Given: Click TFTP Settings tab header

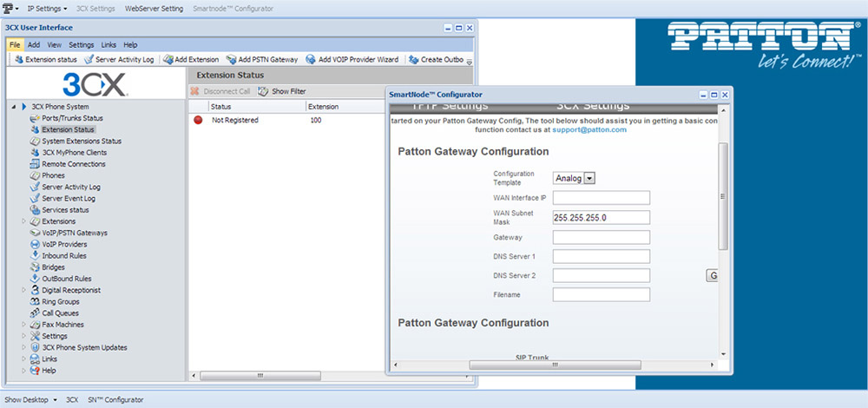Looking at the screenshot, I should [x=450, y=106].
